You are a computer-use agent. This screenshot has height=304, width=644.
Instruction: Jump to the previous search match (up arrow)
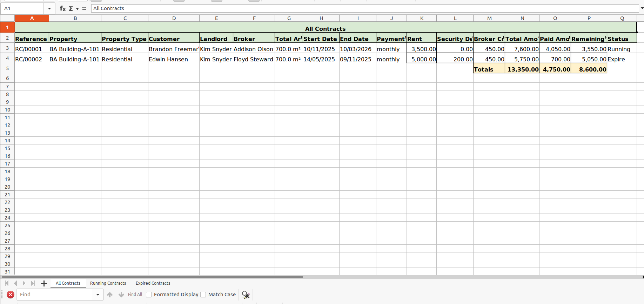tap(110, 295)
